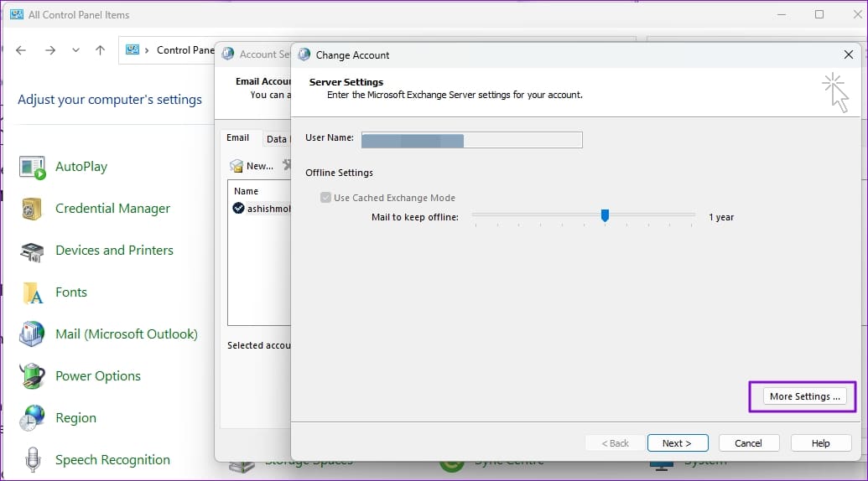Click the New email account icon
Viewport: 868px width, 481px height.
click(x=236, y=166)
